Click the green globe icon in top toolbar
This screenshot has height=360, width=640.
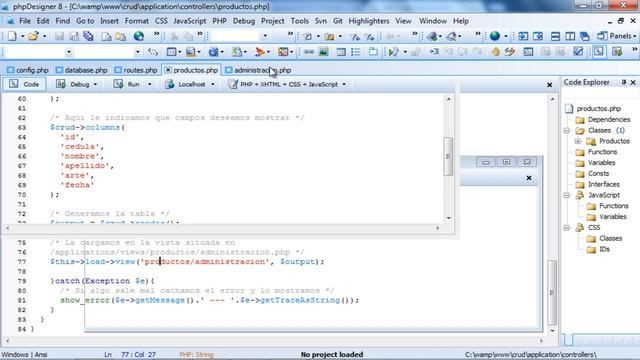coord(495,36)
